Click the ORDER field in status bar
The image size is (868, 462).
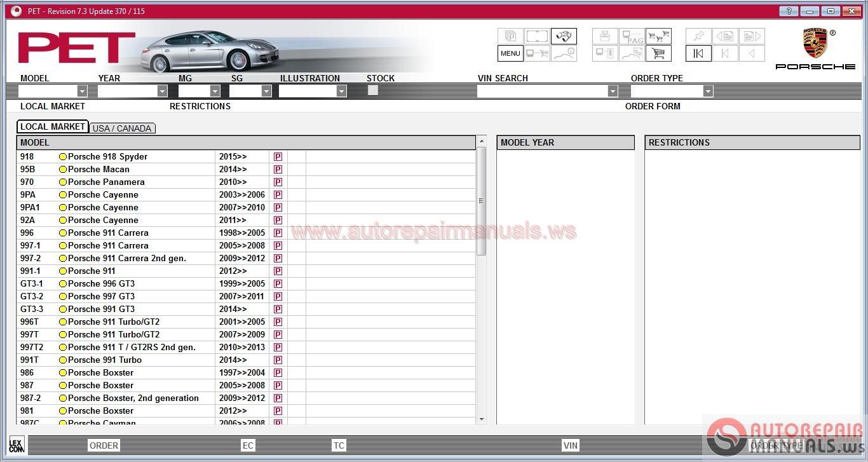click(x=104, y=445)
